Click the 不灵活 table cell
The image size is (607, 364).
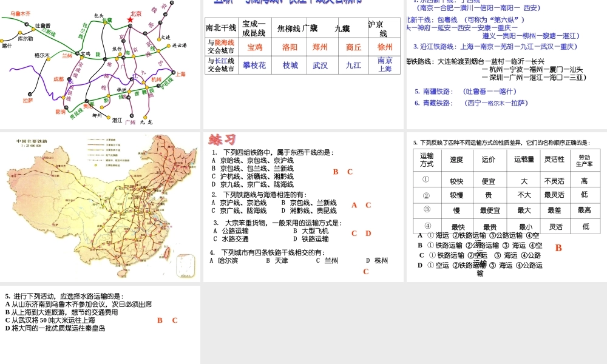coord(554,181)
